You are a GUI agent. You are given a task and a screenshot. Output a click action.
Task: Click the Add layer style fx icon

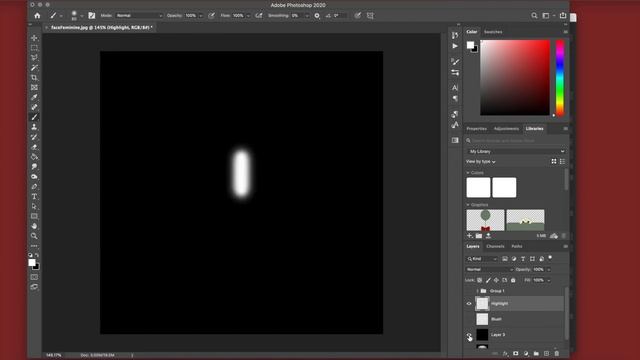[505, 353]
